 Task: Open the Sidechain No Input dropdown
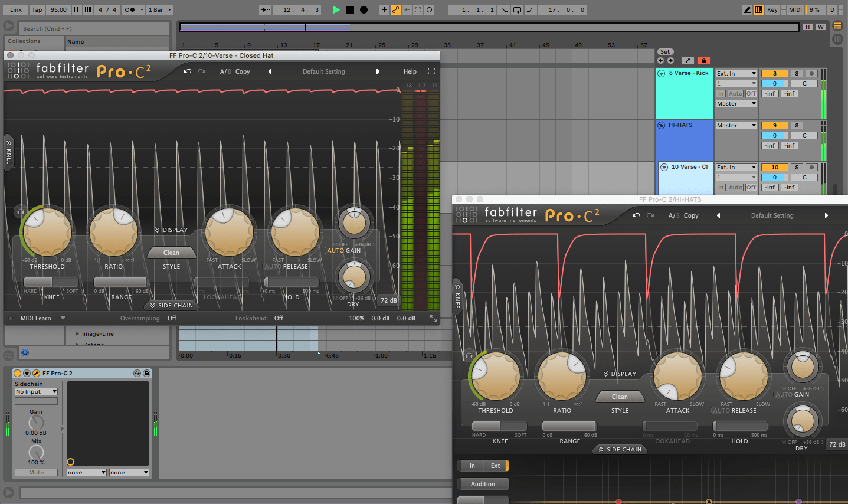35,391
